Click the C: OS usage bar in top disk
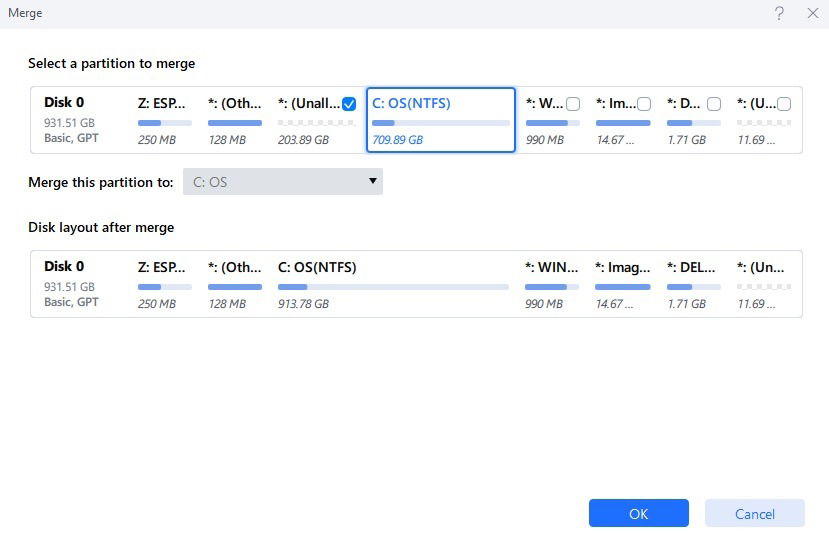Viewport: 829px width, 547px height. point(441,123)
